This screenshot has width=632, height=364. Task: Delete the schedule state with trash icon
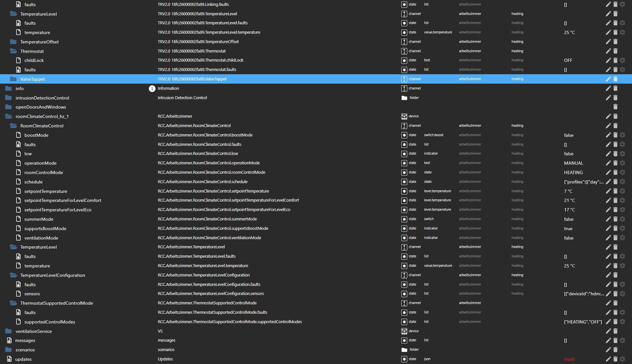[x=615, y=182]
